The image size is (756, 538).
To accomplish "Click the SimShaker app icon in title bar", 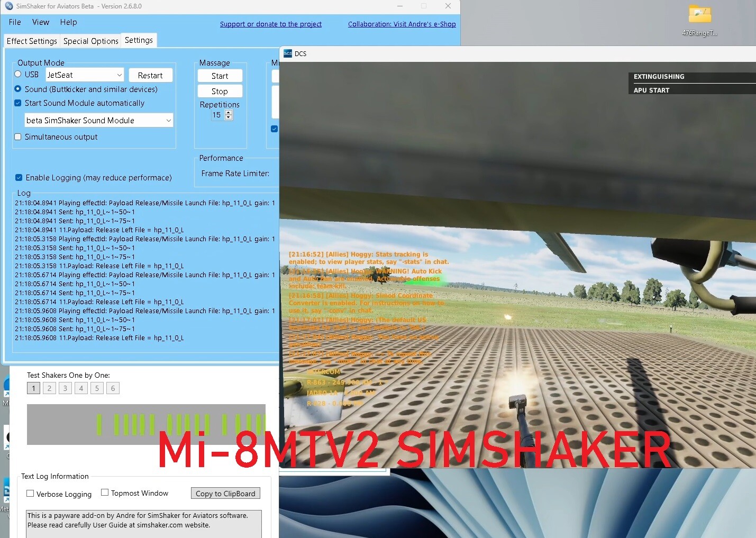I will tap(8, 6).
